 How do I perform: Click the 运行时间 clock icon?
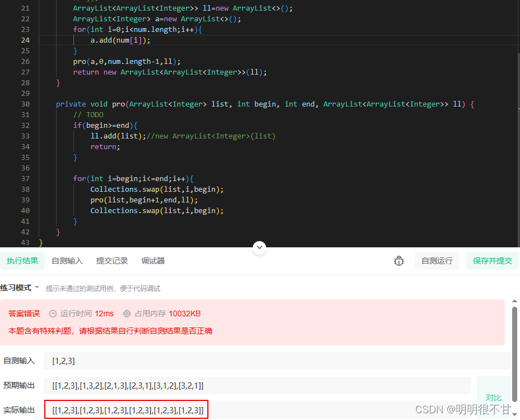[53, 313]
